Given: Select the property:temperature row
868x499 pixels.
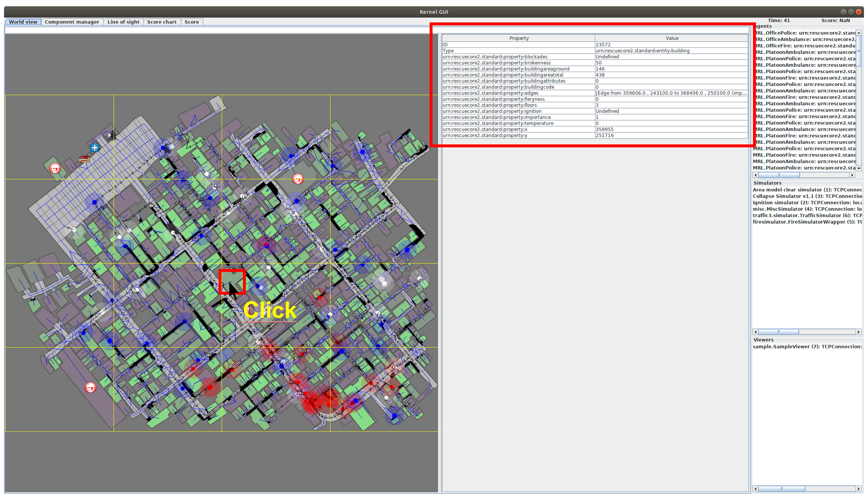Looking at the screenshot, I should click(x=595, y=123).
